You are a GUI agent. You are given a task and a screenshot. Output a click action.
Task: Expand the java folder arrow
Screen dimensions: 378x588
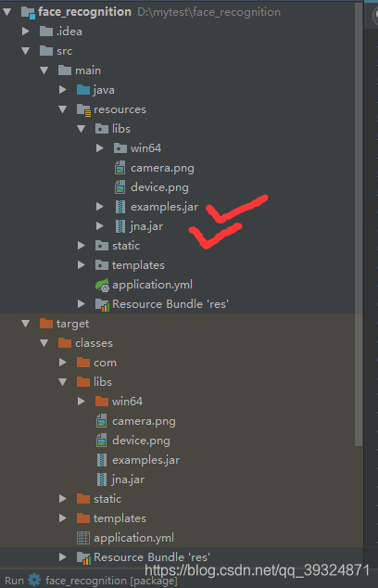pos(63,90)
